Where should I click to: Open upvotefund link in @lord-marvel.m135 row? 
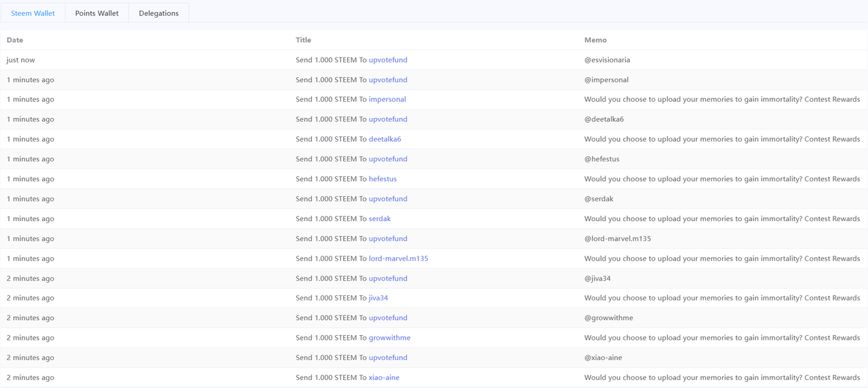(388, 238)
